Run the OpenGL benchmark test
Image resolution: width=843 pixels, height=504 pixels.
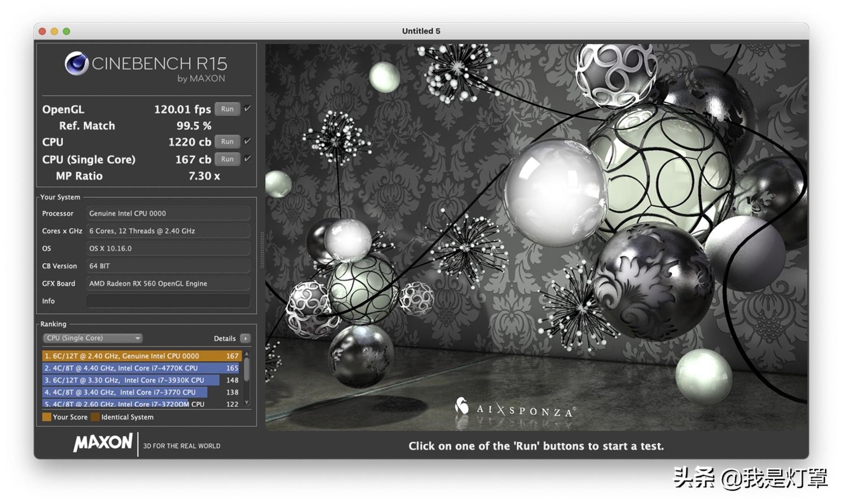[x=227, y=109]
